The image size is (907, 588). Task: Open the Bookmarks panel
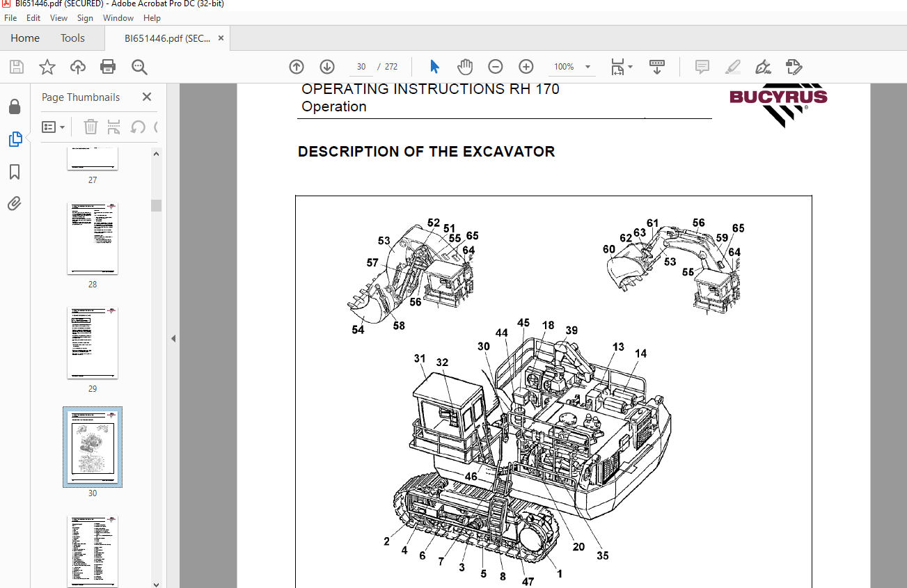coord(15,172)
